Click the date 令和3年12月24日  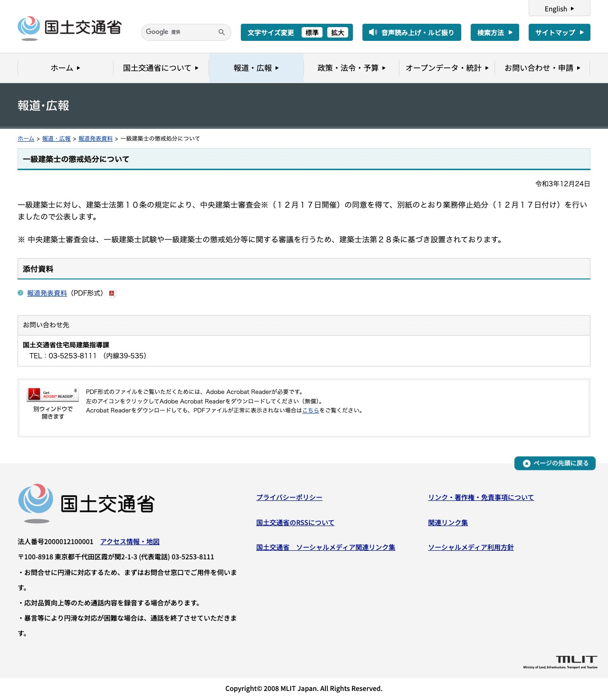pyautogui.click(x=563, y=184)
